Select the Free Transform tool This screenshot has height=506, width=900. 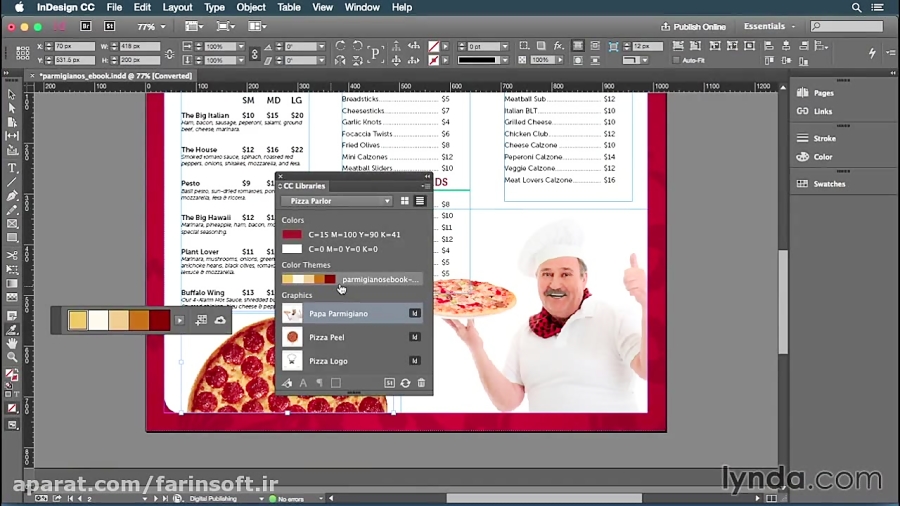(x=12, y=270)
